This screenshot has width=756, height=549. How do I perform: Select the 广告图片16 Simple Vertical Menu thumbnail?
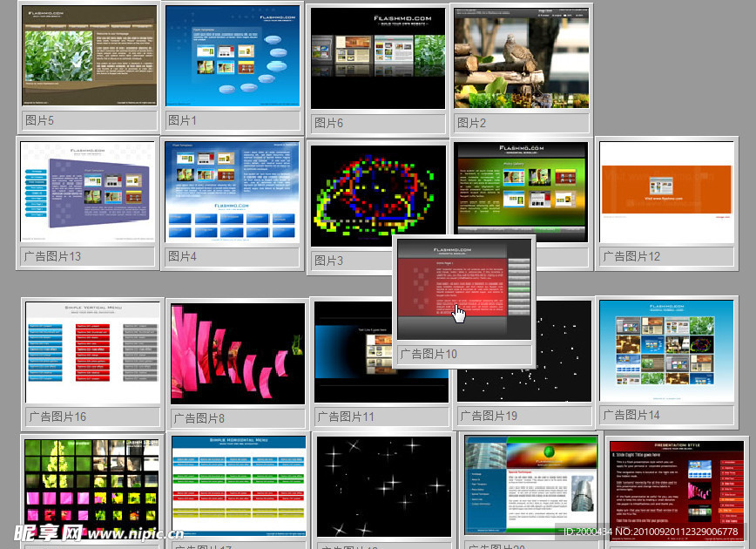[93, 352]
